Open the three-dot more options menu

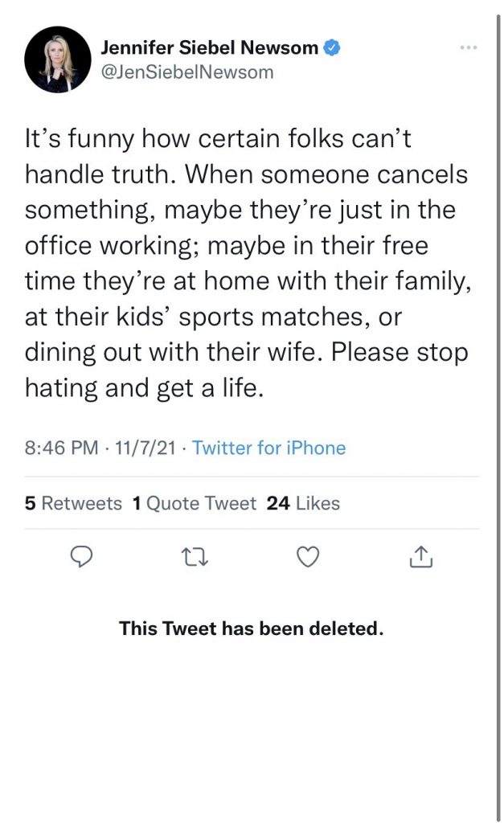point(469,47)
